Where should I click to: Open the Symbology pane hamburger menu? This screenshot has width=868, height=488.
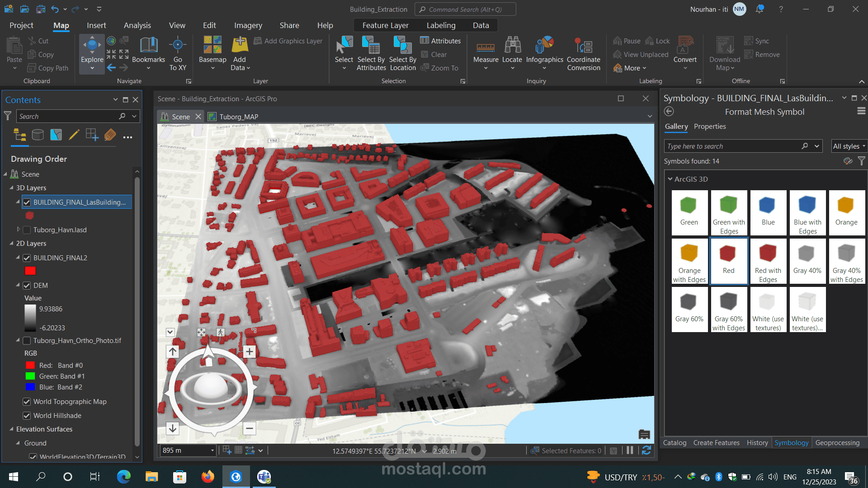click(x=861, y=111)
